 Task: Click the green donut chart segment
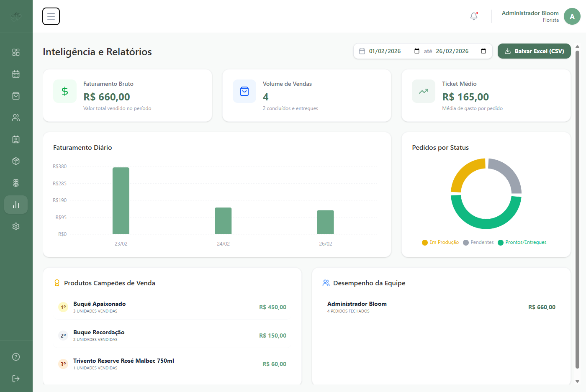pos(486,220)
